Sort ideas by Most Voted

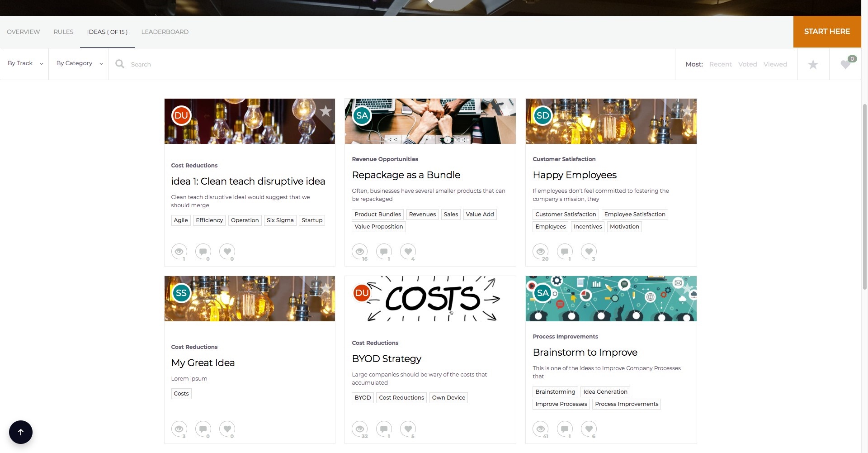(747, 64)
